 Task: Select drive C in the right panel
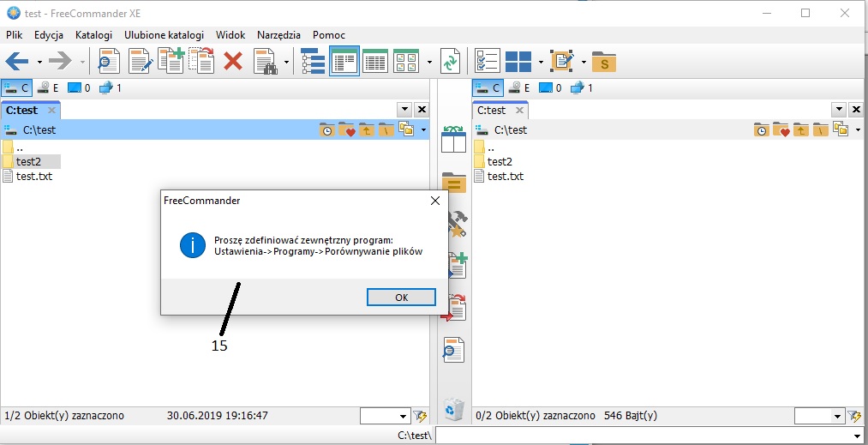488,87
